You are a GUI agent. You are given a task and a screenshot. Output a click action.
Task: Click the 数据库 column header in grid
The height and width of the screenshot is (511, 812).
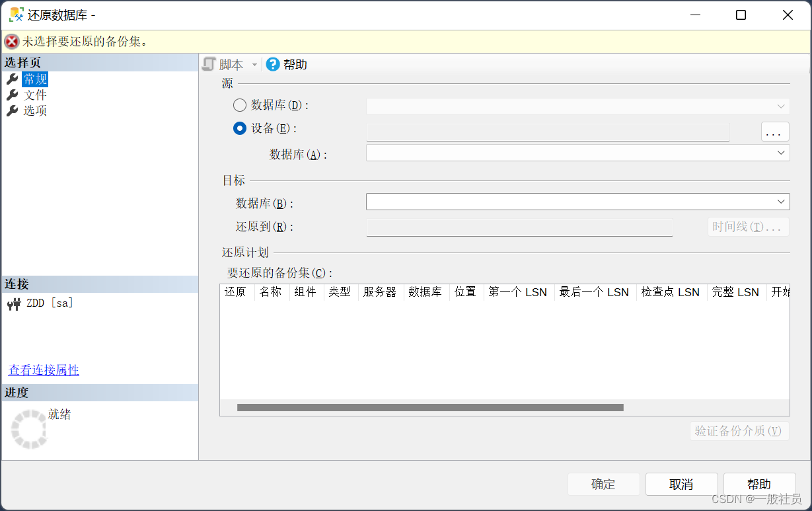(x=427, y=292)
